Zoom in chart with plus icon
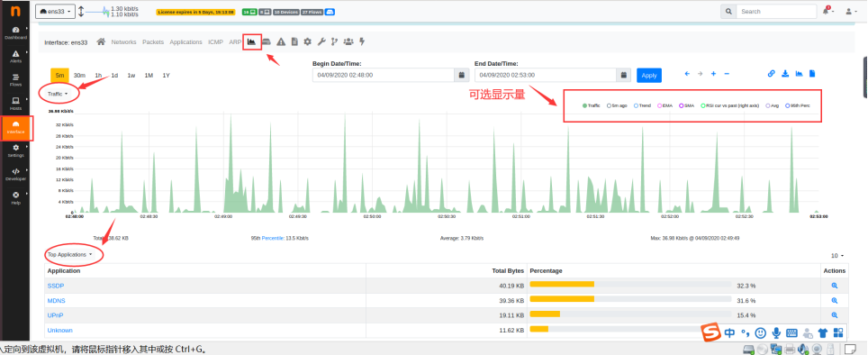 click(713, 74)
